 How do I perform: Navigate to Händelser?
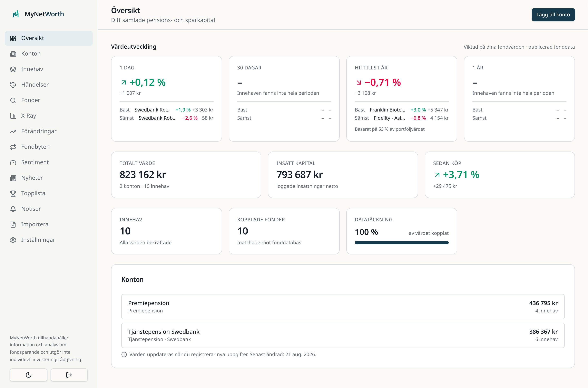[49, 85]
